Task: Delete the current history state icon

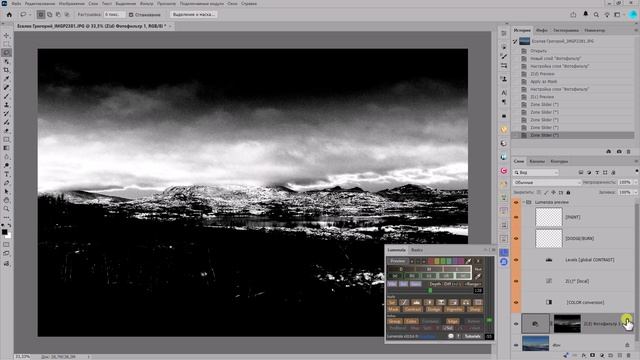Action: tap(629, 151)
